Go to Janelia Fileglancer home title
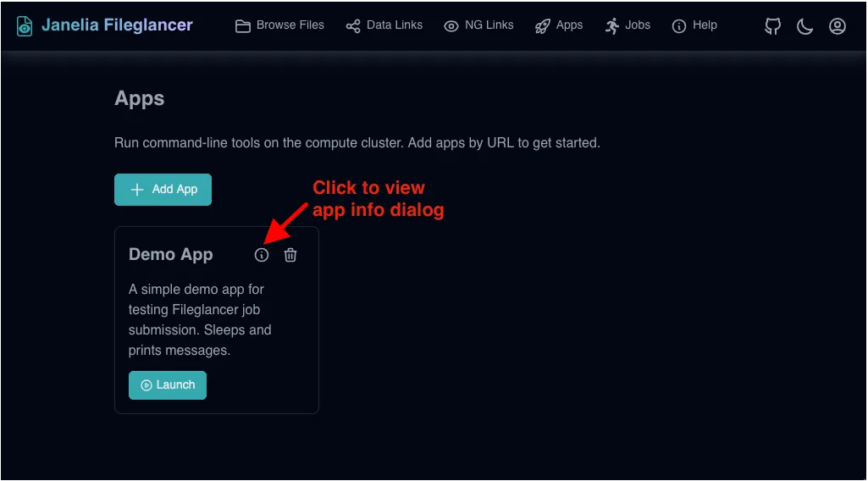This screenshot has width=868, height=481. (x=117, y=25)
